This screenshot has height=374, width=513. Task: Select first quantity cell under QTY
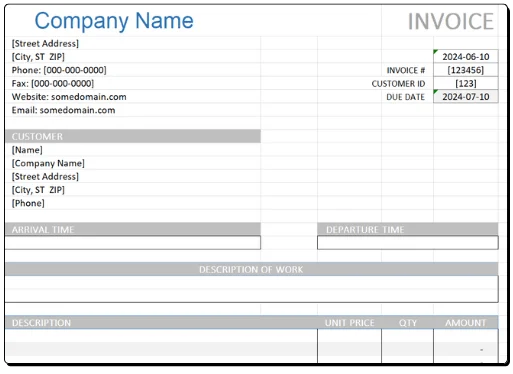tap(407, 336)
